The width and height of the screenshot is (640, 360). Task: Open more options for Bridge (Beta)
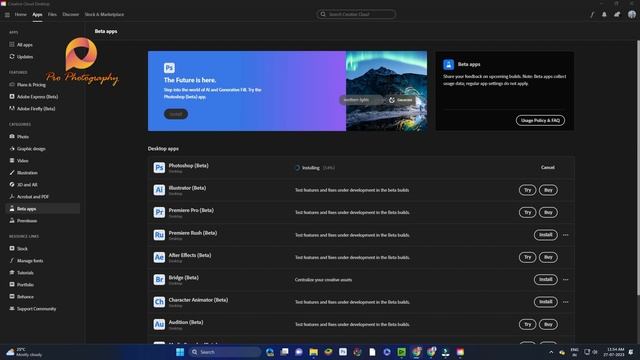565,280
